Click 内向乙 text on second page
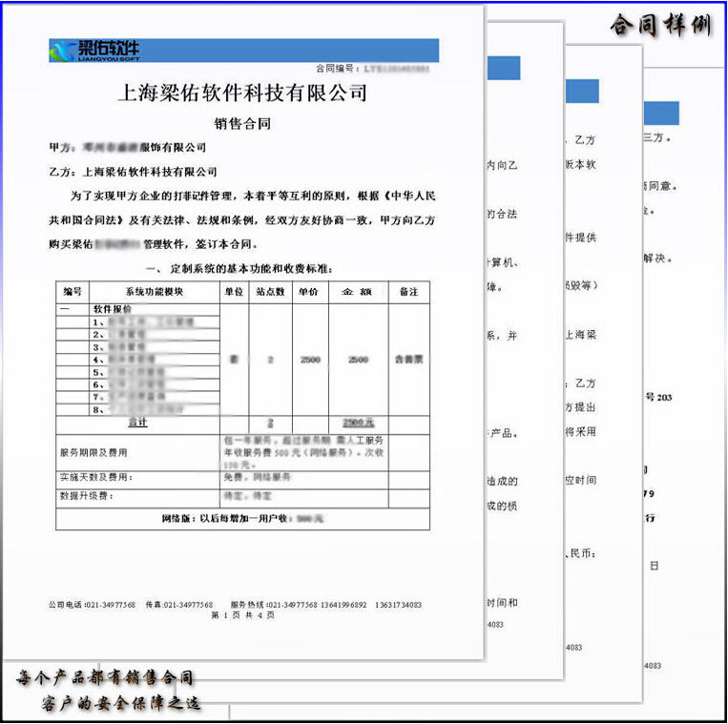Image resolution: width=728 pixels, height=724 pixels. [502, 165]
